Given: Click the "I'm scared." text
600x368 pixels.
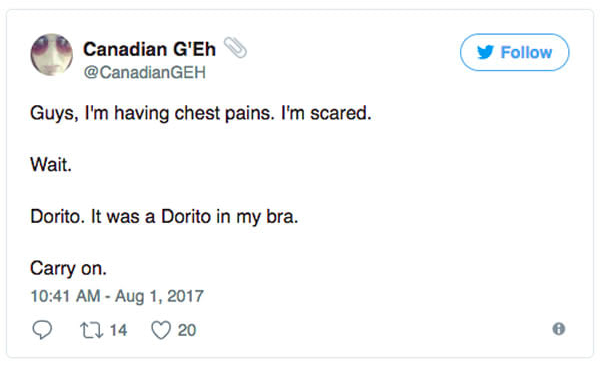Looking at the screenshot, I should point(326,113).
